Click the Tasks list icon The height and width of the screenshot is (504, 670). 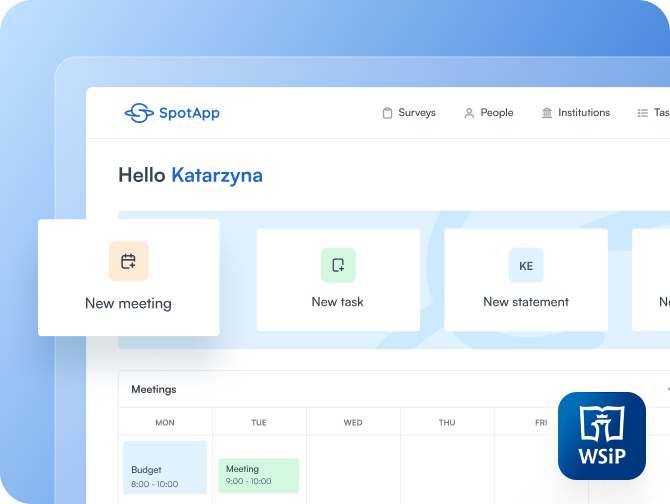(643, 113)
